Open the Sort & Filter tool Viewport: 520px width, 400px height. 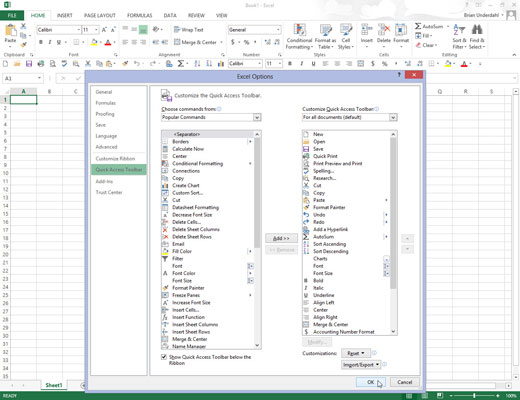tap(459, 37)
